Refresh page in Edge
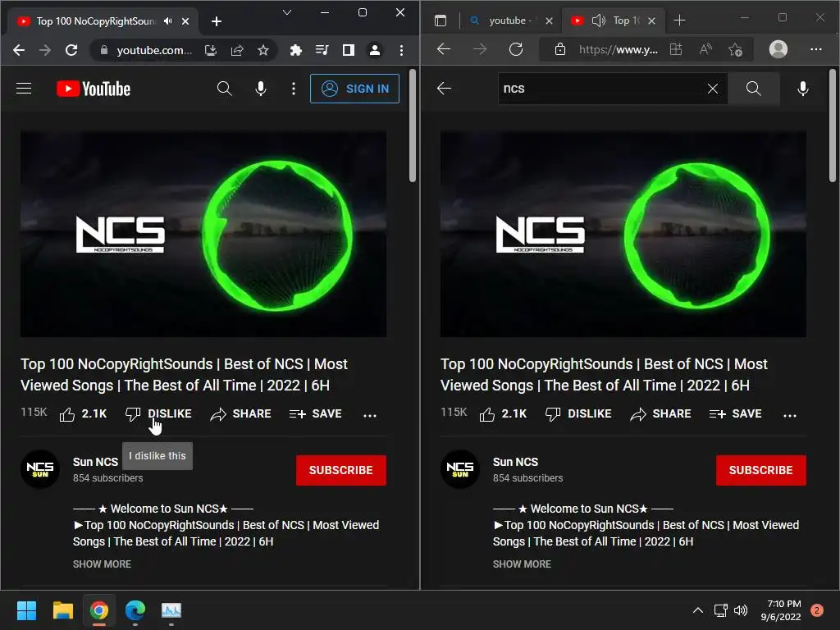This screenshot has width=840, height=630. pyautogui.click(x=516, y=49)
